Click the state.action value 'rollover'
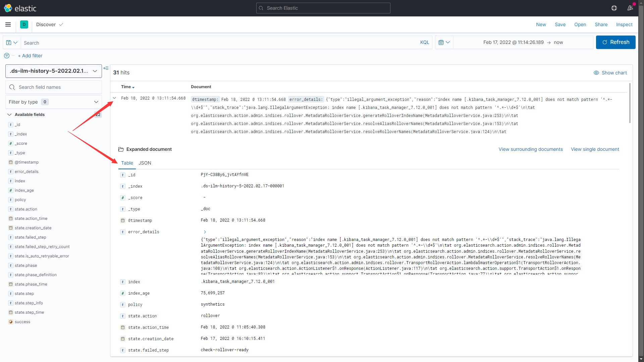Screen dimensions: 644x362 (x=210, y=316)
